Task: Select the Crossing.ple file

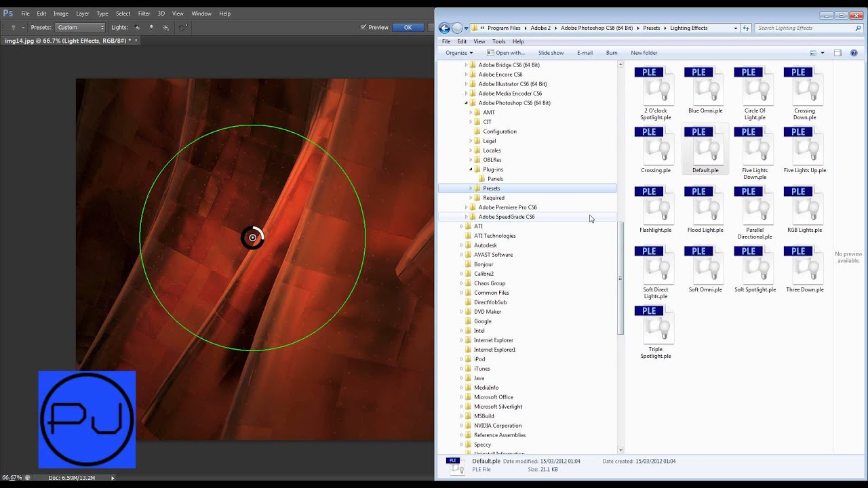Action: [x=655, y=150]
